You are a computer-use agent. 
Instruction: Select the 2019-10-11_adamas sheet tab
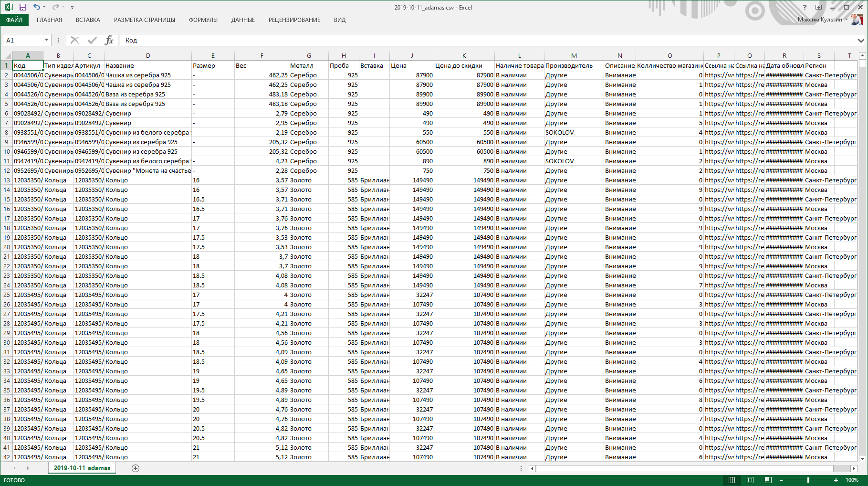click(x=82, y=468)
